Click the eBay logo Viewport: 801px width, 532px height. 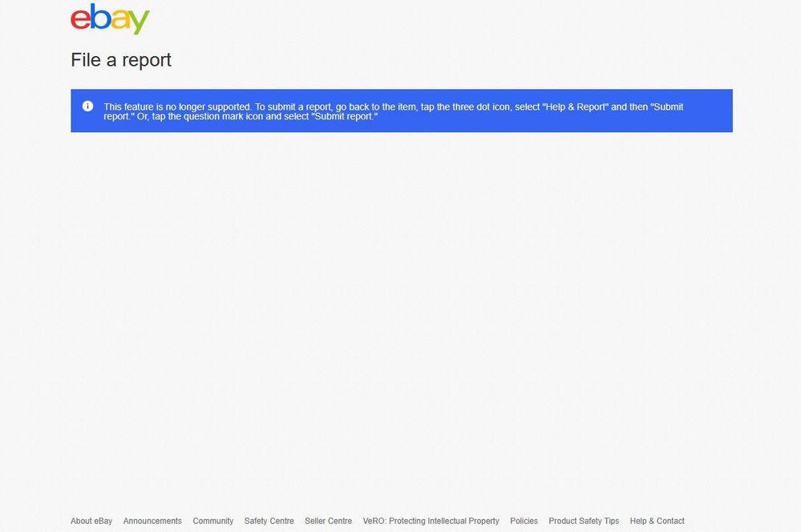(110, 20)
